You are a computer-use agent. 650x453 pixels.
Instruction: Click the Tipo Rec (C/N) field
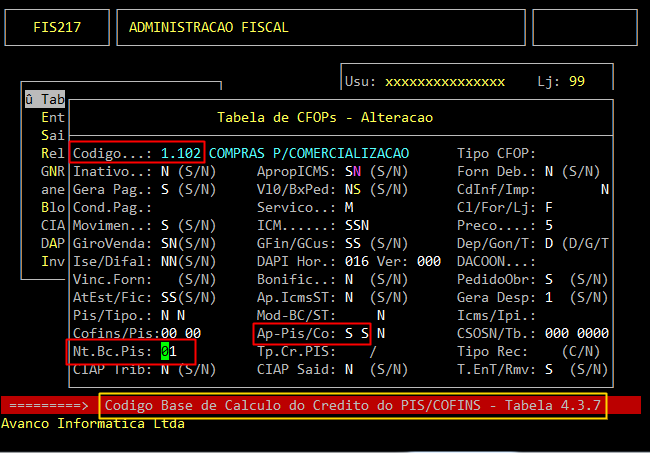click(582, 351)
